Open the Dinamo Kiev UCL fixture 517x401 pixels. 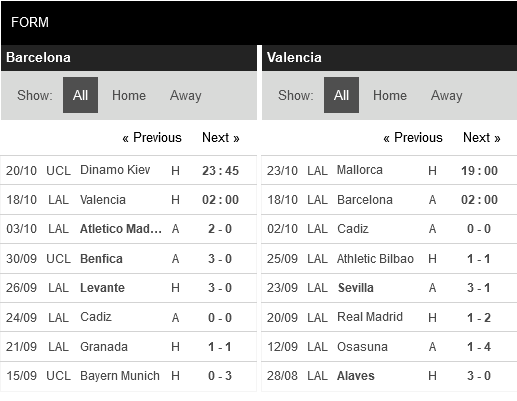pyautogui.click(x=128, y=170)
